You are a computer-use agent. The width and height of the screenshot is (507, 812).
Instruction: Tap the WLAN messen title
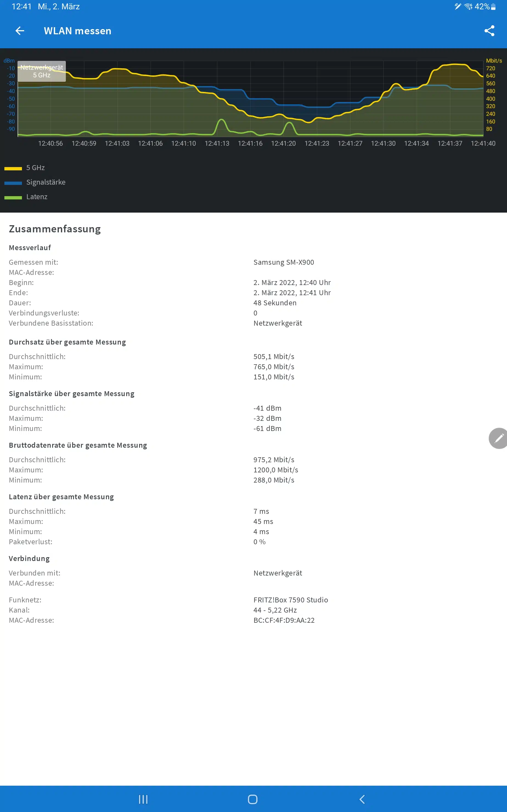(x=77, y=31)
